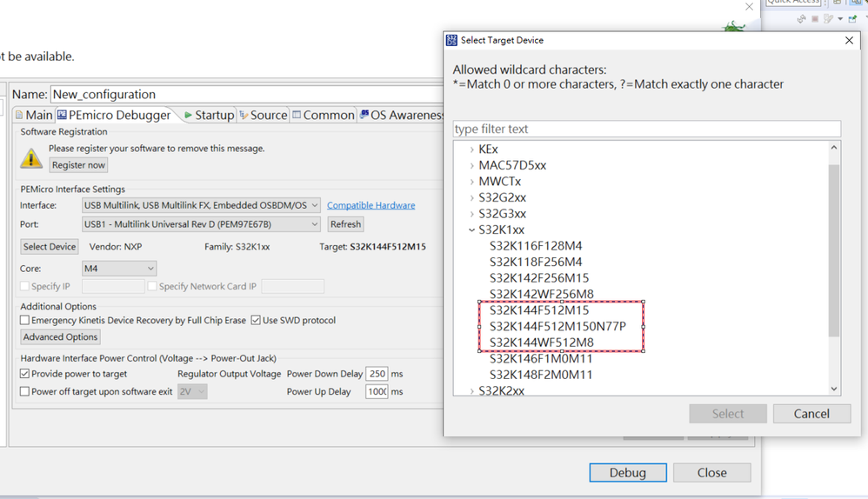Select device S32K116F128M4
Image resolution: width=868 pixels, height=499 pixels.
(535, 246)
